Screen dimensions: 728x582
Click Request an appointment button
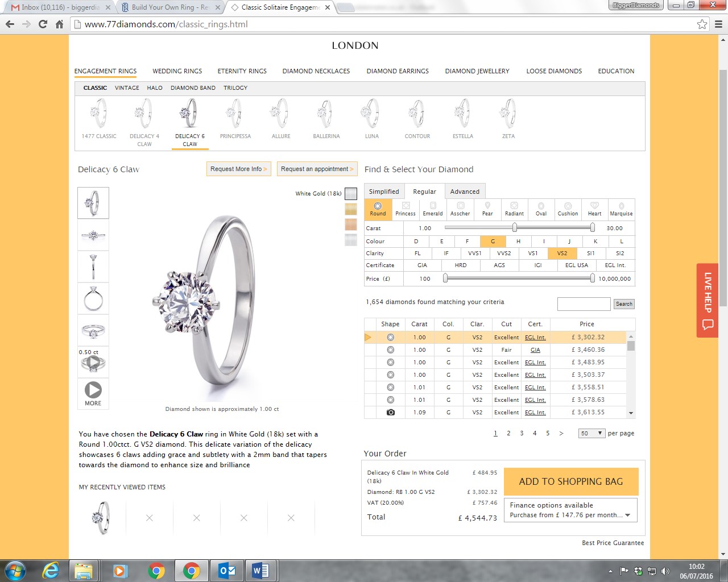[317, 169]
